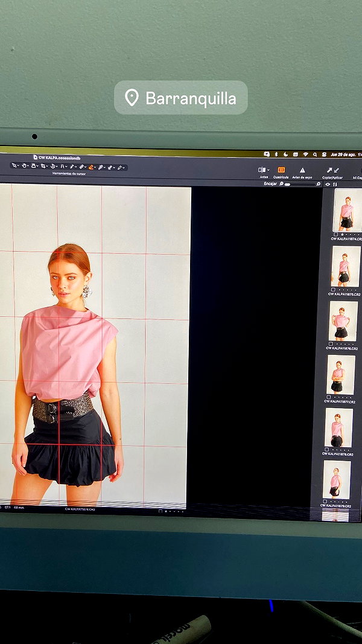This screenshot has height=644, width=362.
Task: Tick the tag box under KALPA11875 thumbnail
Action: pos(333,289)
